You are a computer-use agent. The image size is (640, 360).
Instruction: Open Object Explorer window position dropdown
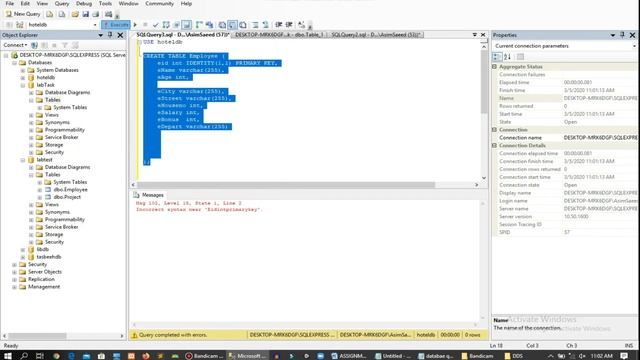pos(100,35)
